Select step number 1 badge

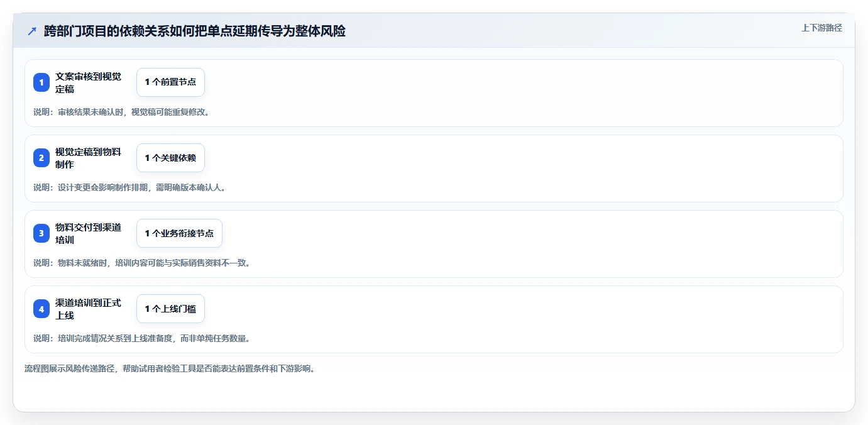[41, 82]
